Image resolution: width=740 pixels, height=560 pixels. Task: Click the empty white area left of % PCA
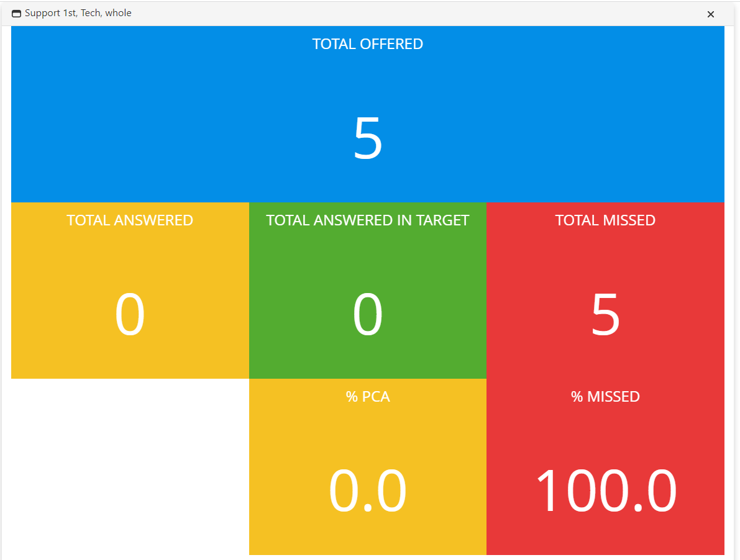coord(130,466)
